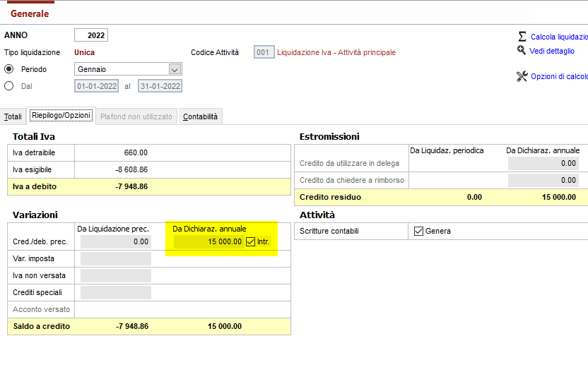Select the Riepilogo/Opzioni tab

(x=61, y=115)
